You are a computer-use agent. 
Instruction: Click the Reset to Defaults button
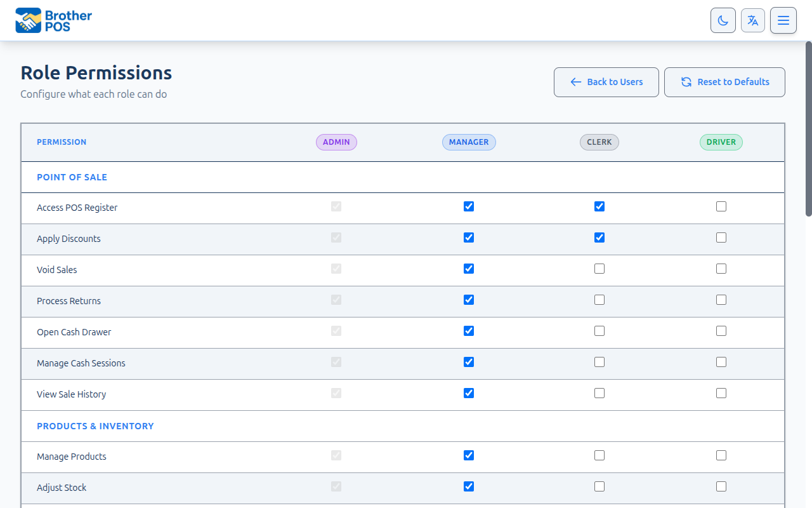pos(724,82)
